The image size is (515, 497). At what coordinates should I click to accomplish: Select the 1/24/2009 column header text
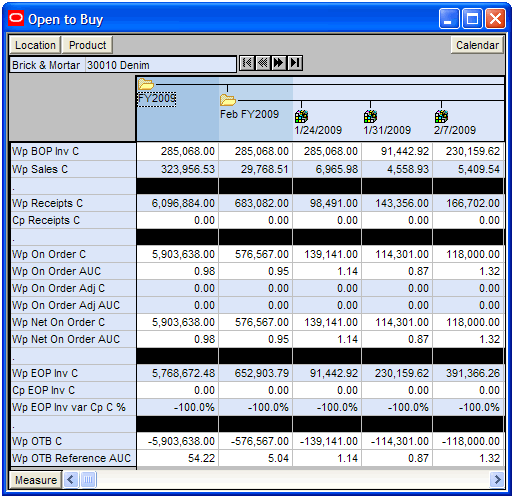pos(318,130)
